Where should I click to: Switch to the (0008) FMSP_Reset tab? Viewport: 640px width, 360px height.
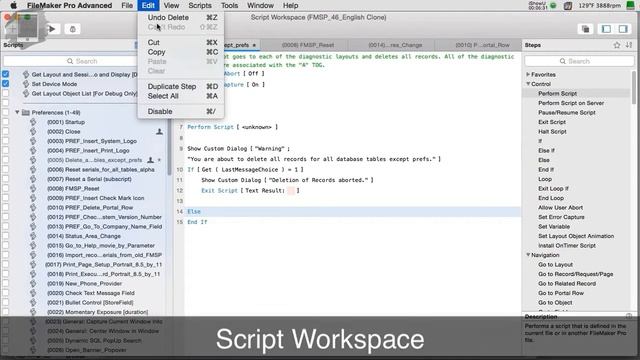307,45
